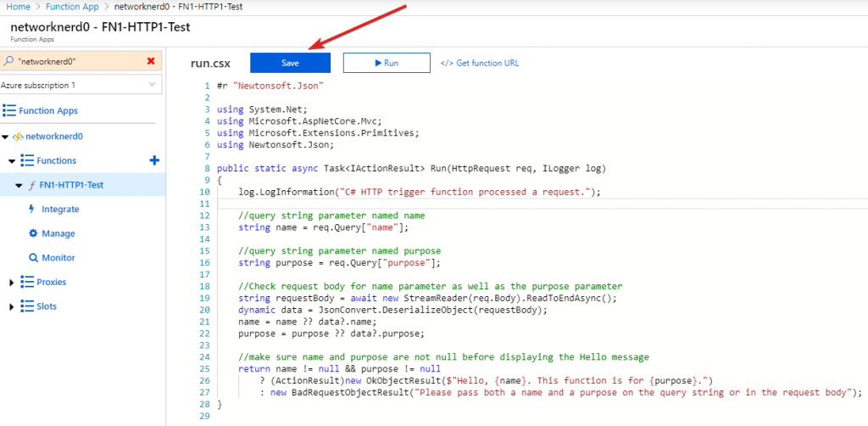Click the 'string purpose = req.Query' line
Screen dimensions: 868x426
click(340, 262)
